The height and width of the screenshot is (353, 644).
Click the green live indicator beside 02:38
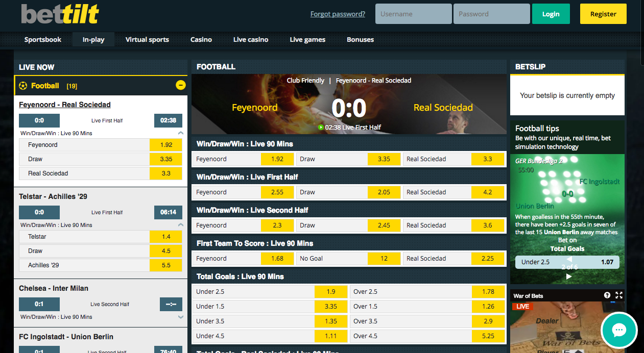(321, 128)
